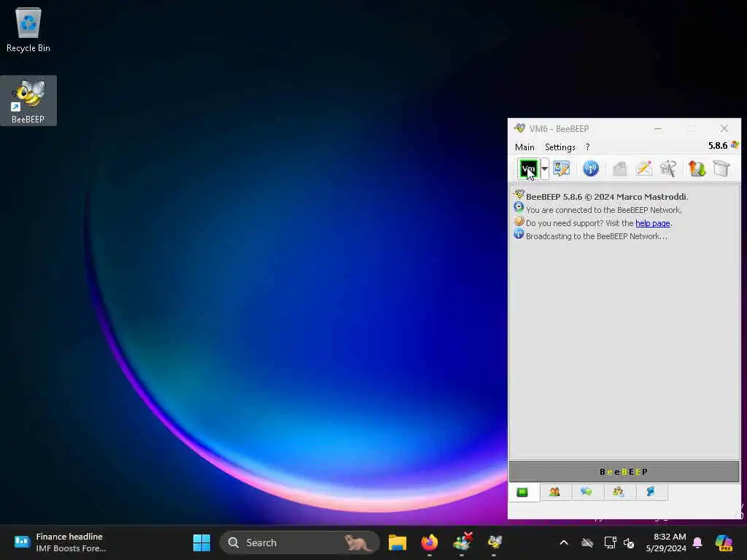Switch to the chat bubbles tab
The image size is (747, 560).
tap(587, 492)
